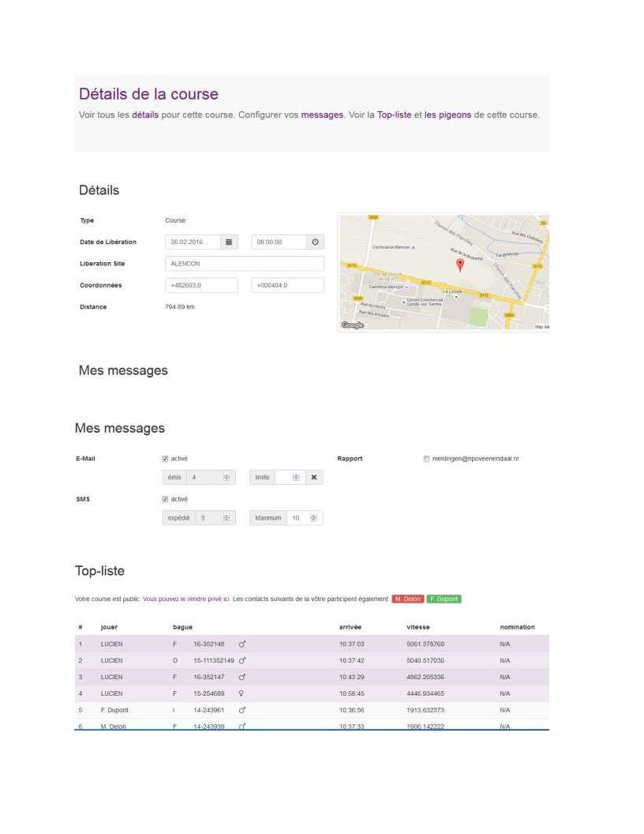The image size is (644, 834).
Task: Click the Maximum stepper arrows
Action: [x=313, y=518]
